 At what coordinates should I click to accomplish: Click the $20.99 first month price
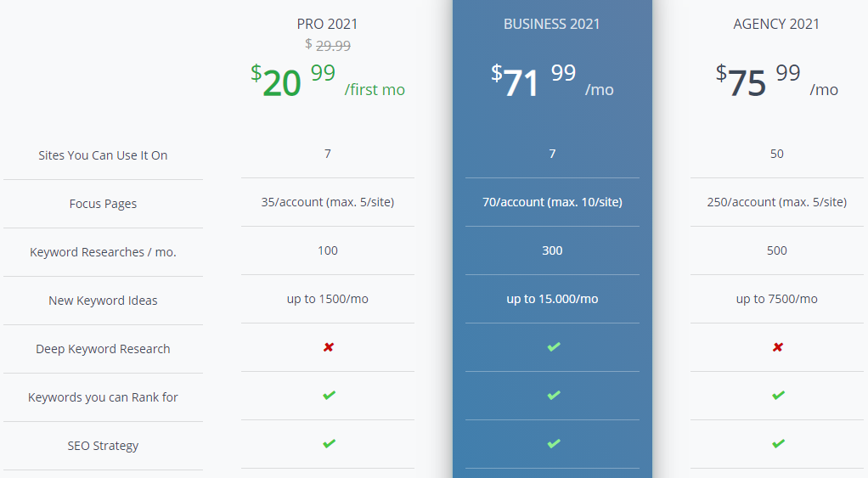pyautogui.click(x=328, y=81)
